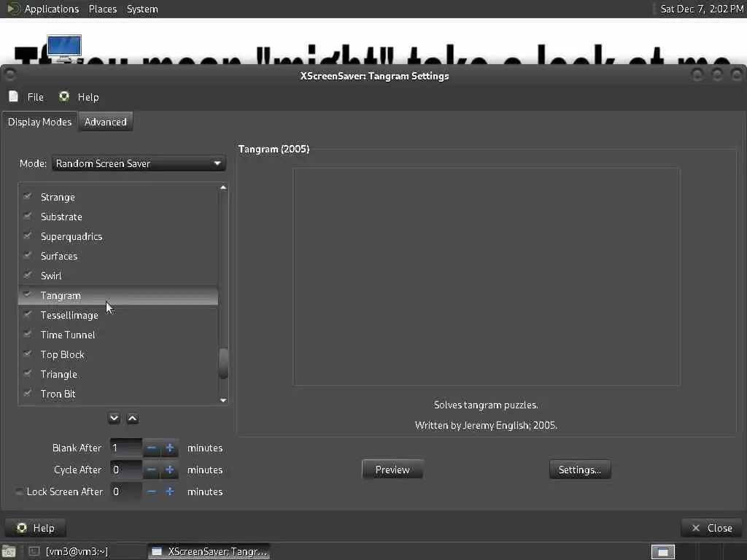Toggle the Time Tunnel screensaver checkbox
Screen dimensions: 747x560
click(x=28, y=334)
